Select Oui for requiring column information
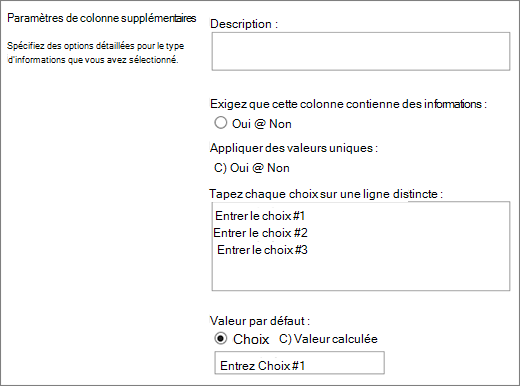 [221, 123]
